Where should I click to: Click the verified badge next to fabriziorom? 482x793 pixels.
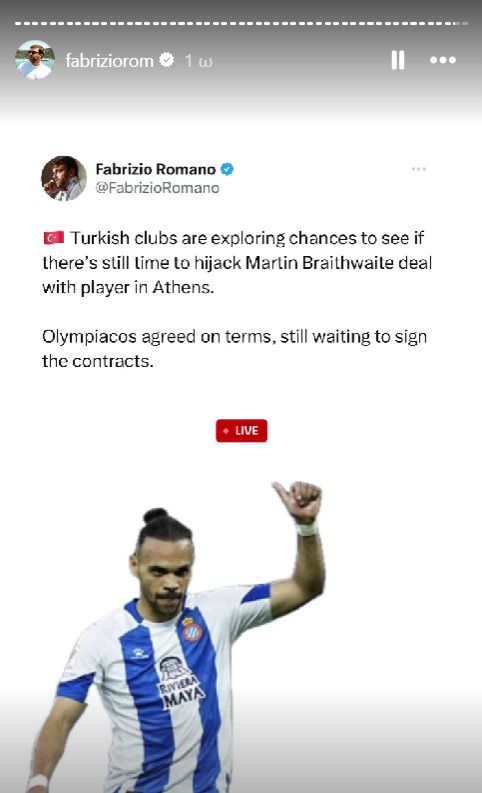point(166,60)
